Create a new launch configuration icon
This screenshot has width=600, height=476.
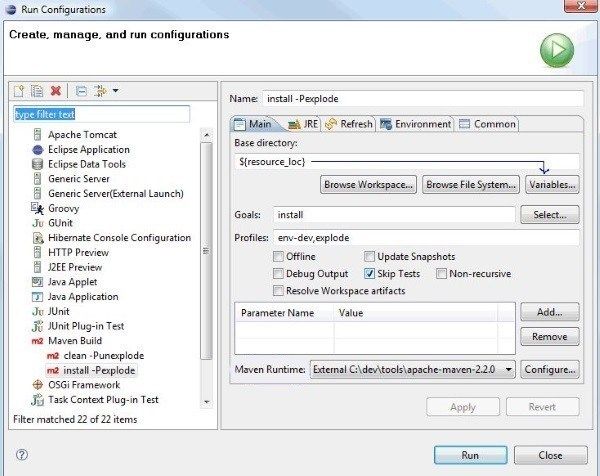tap(19, 91)
